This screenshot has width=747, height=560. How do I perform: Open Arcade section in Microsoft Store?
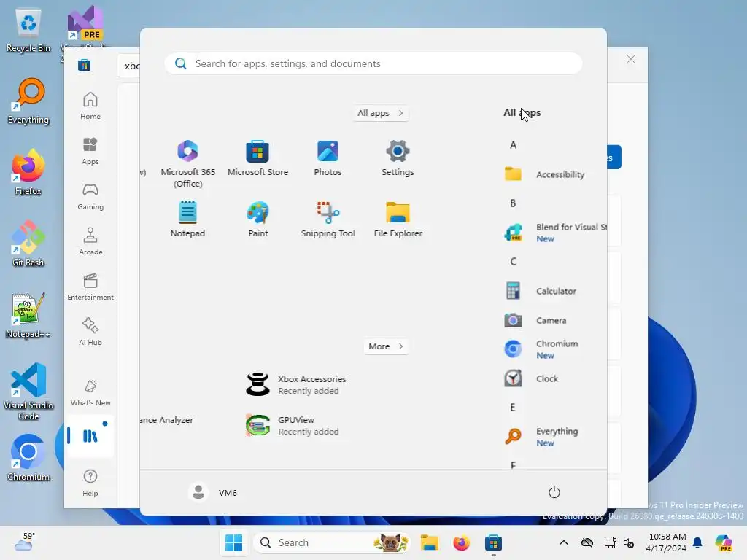(x=90, y=242)
